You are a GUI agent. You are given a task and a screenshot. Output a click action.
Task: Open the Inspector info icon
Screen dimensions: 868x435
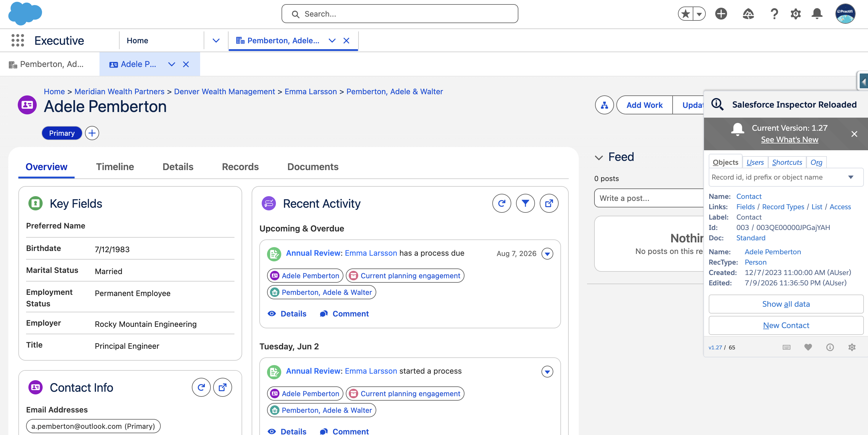click(x=830, y=347)
